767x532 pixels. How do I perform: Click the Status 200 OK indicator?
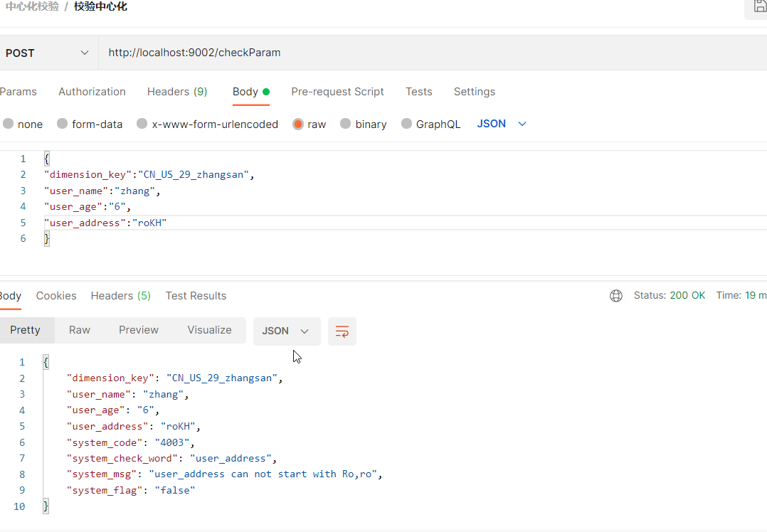coord(669,295)
